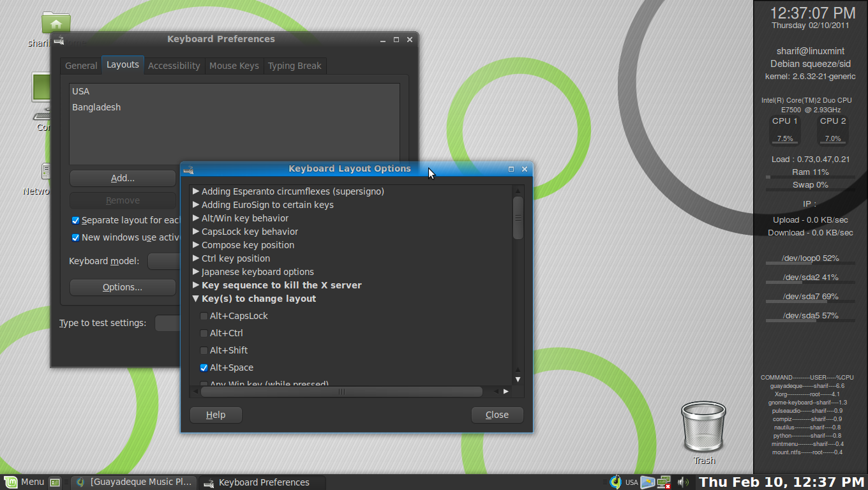868x490 pixels.
Task: Uncheck the Alt+Space option
Action: coord(204,367)
